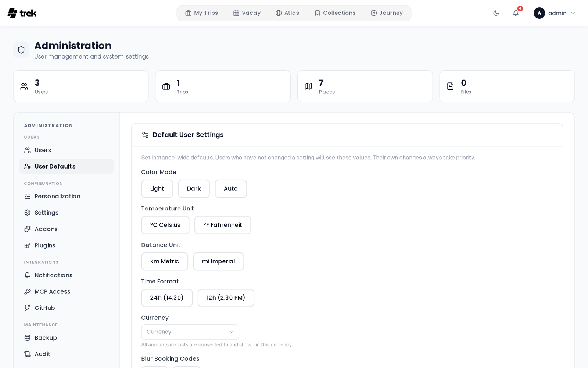The image size is (588, 368).
Task: Open the Journey tab
Action: point(387,13)
